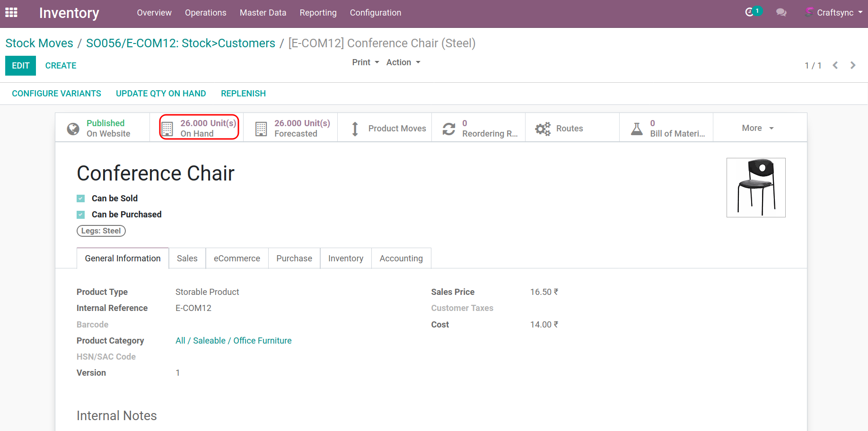
Task: Toggle the Can be Sold checkbox
Action: [x=81, y=198]
